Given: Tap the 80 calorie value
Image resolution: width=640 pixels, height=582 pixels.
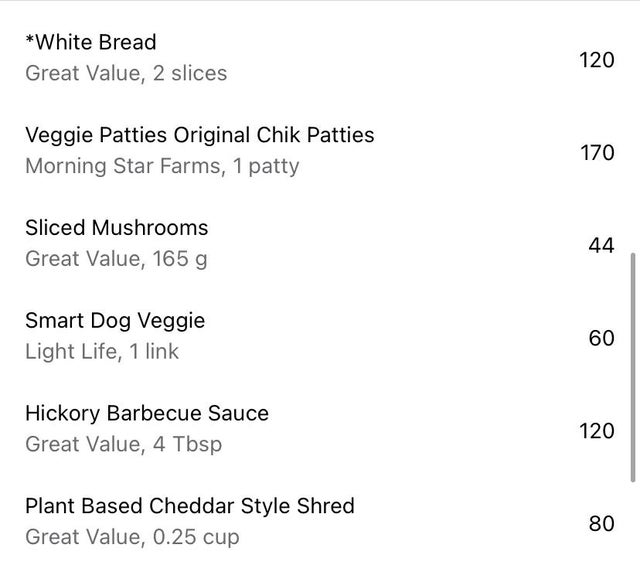Looking at the screenshot, I should pos(601,523).
